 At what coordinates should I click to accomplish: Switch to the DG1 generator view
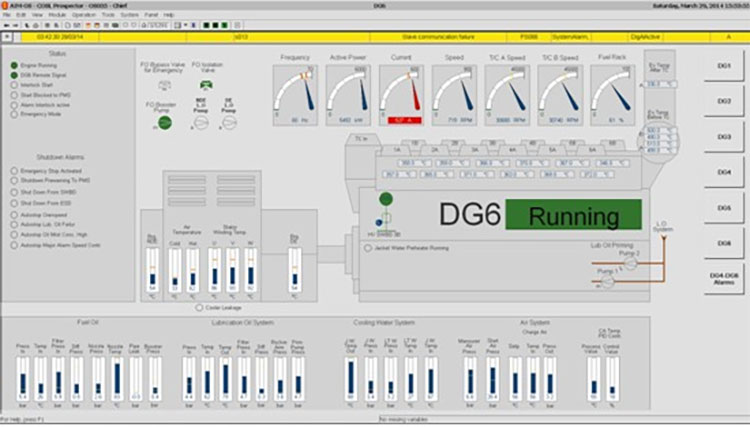[724, 66]
